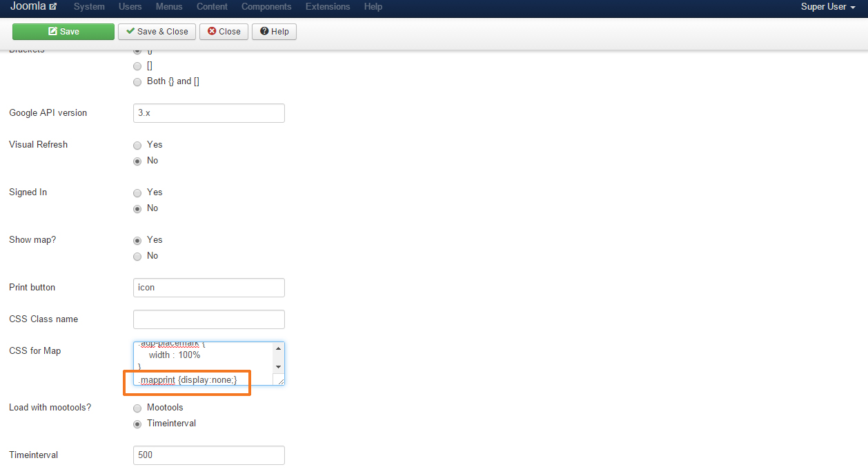This screenshot has height=476, width=868.
Task: Click the textarea resize handle
Action: 280,380
